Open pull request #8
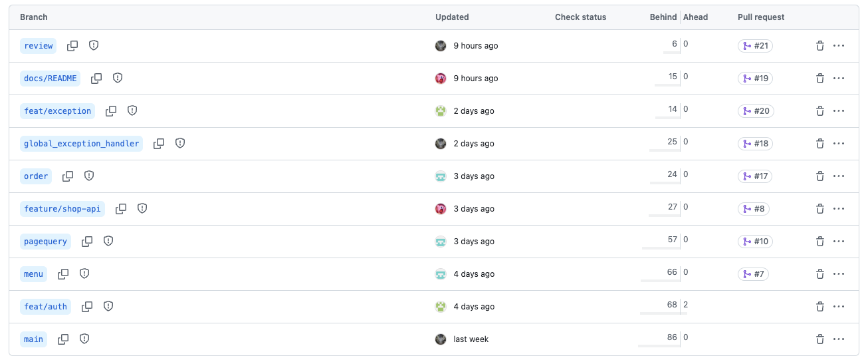 (753, 209)
